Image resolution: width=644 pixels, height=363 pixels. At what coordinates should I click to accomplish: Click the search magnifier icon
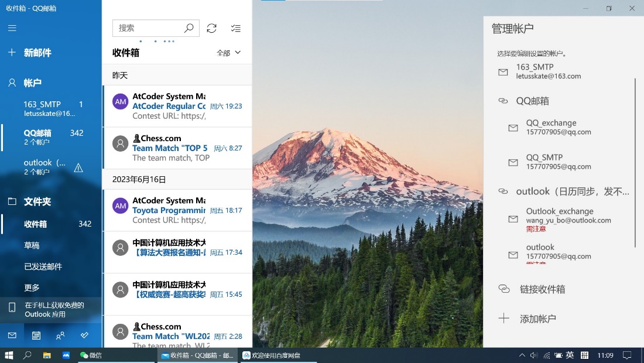click(x=189, y=28)
